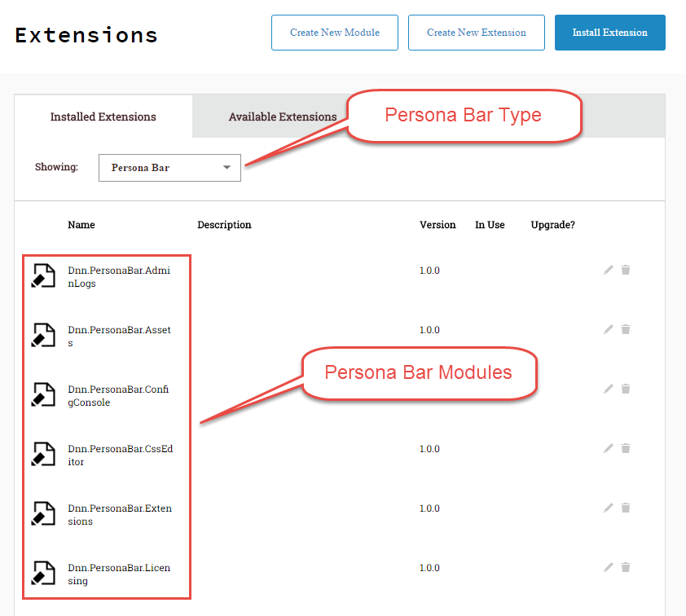Delete the Dnn.PersonaBar.Licensing extension via trash icon
This screenshot has height=616, width=686.
(626, 567)
